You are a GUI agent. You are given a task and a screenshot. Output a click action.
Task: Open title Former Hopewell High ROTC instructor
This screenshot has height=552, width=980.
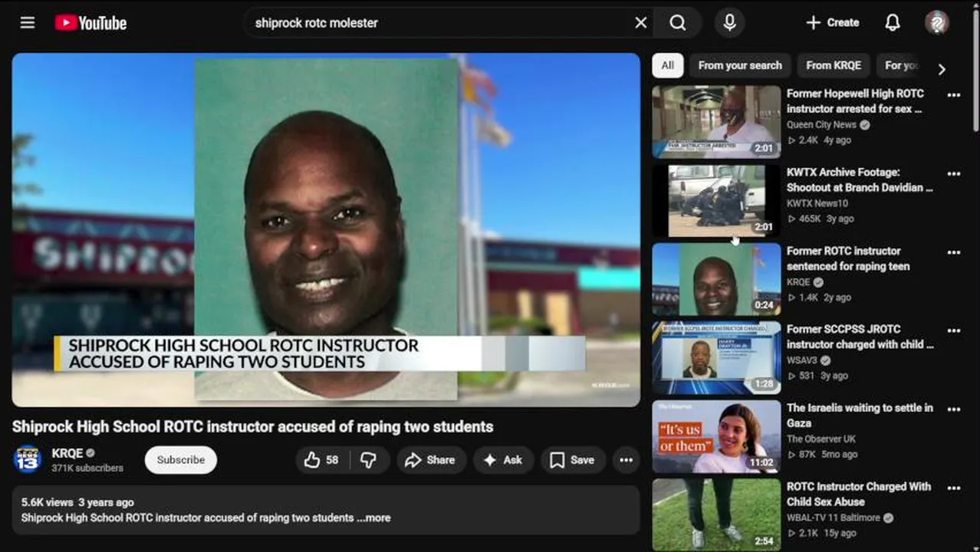pos(855,101)
